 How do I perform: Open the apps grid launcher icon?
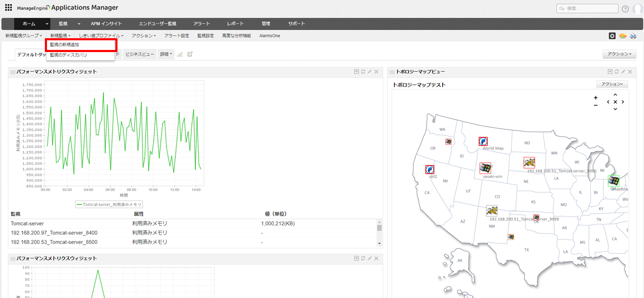click(x=8, y=8)
